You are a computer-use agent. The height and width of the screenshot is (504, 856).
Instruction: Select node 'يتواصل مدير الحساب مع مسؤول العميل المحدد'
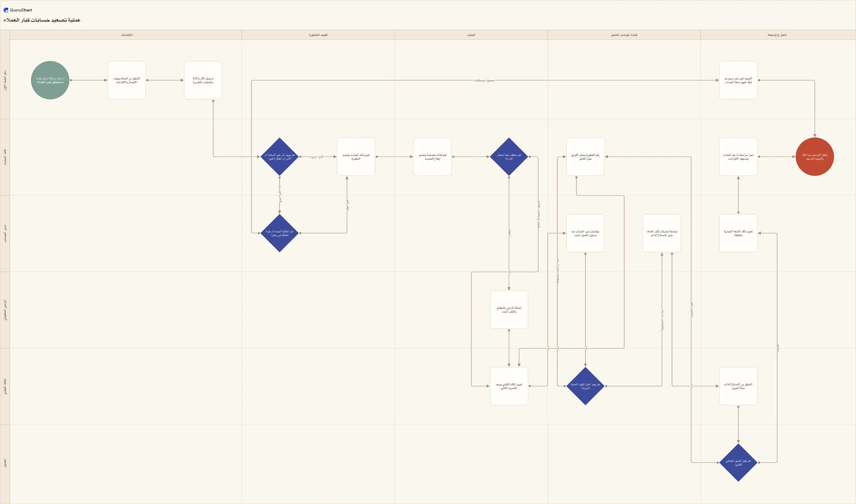[x=585, y=233]
